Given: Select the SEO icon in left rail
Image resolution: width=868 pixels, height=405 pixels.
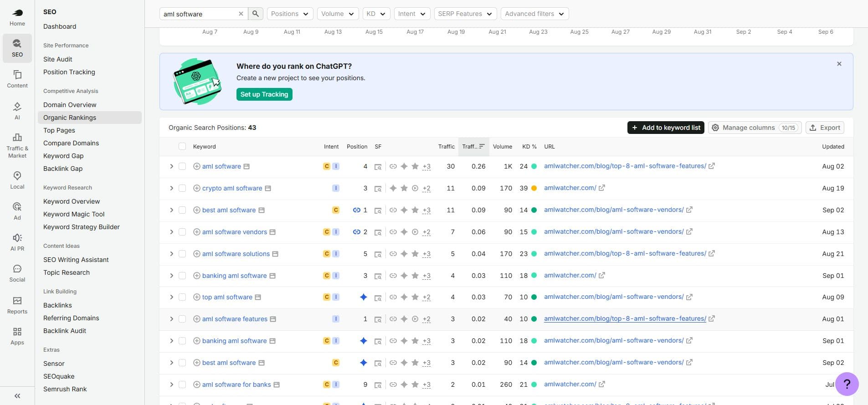Looking at the screenshot, I should [17, 48].
